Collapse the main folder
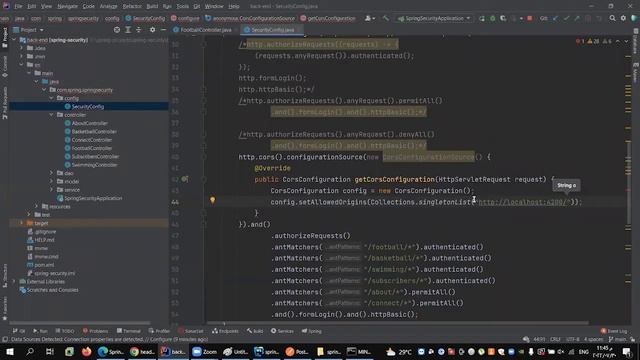This screenshot has width=640, height=360. [29, 73]
